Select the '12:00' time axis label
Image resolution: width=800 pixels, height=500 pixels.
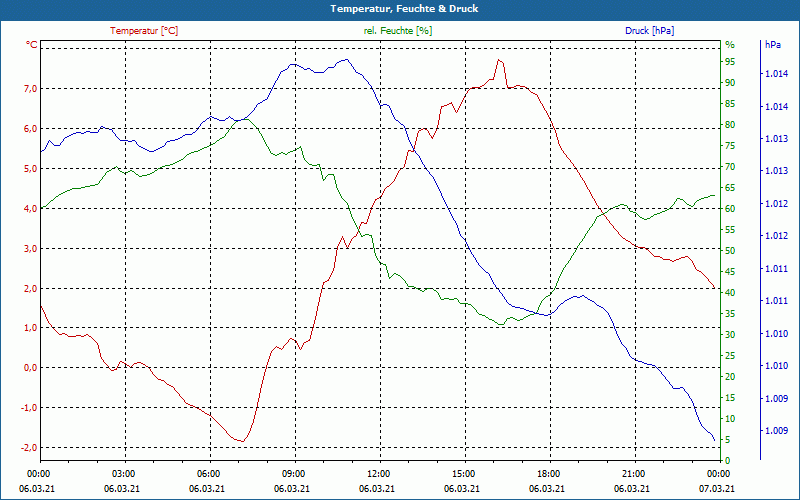coord(379,474)
